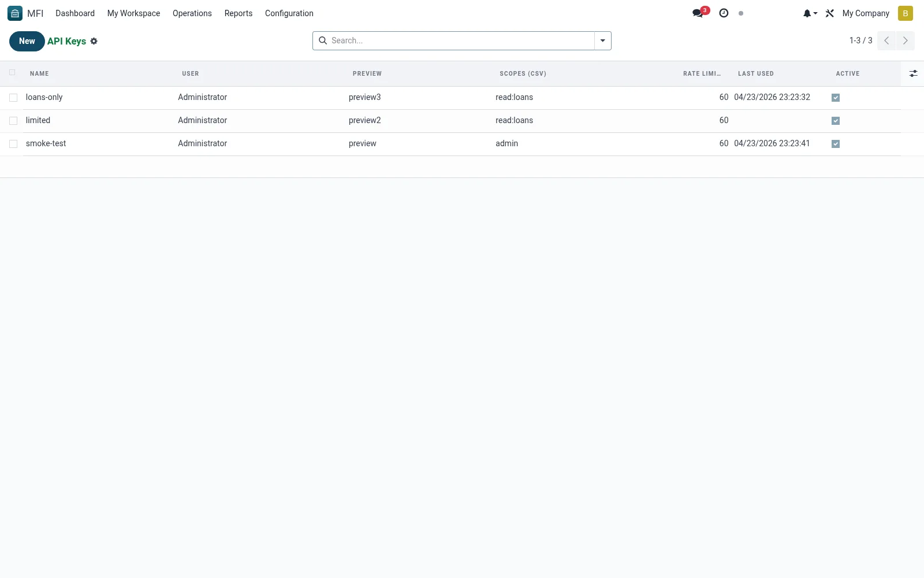Open the Configuration menu
924x578 pixels.
pos(289,13)
